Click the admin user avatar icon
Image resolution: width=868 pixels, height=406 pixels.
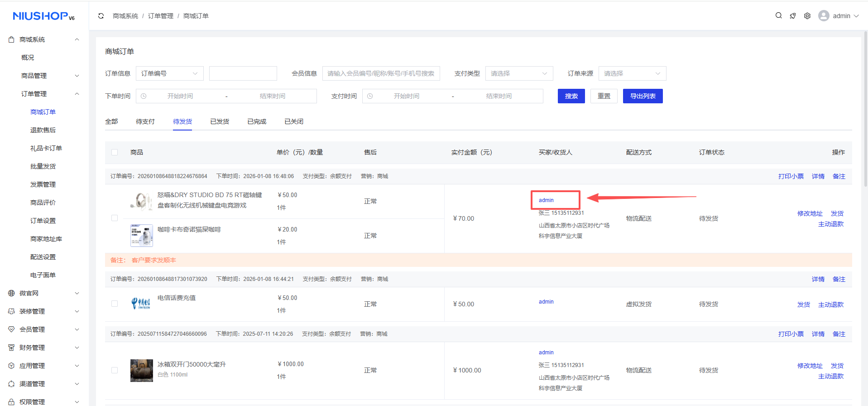[x=824, y=16]
